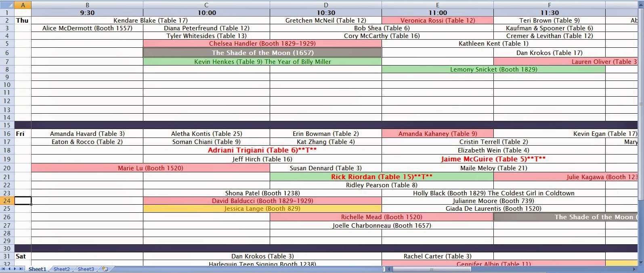Select Rick Riordan (Table 15)**T** cell
The width and height of the screenshot is (644, 273).
[382, 177]
